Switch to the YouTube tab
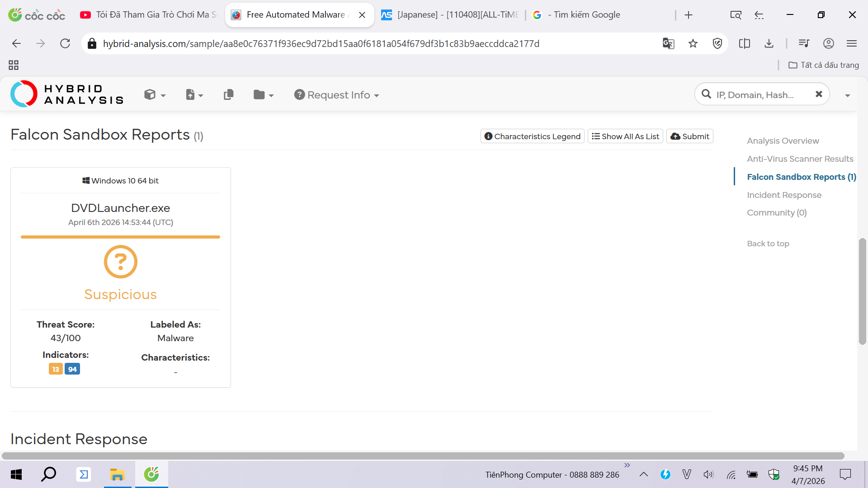Image resolution: width=868 pixels, height=488 pixels. (x=149, y=15)
